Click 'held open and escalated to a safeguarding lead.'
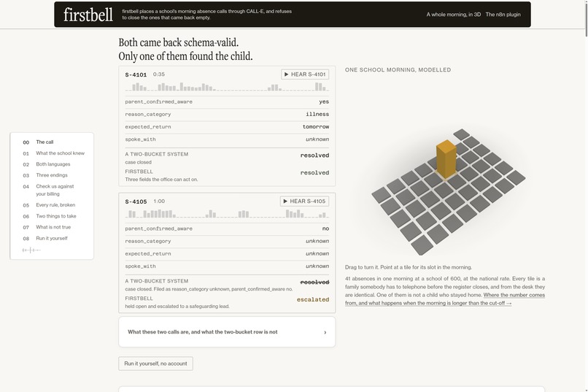Viewport: 588px width, 392px height. (x=177, y=306)
